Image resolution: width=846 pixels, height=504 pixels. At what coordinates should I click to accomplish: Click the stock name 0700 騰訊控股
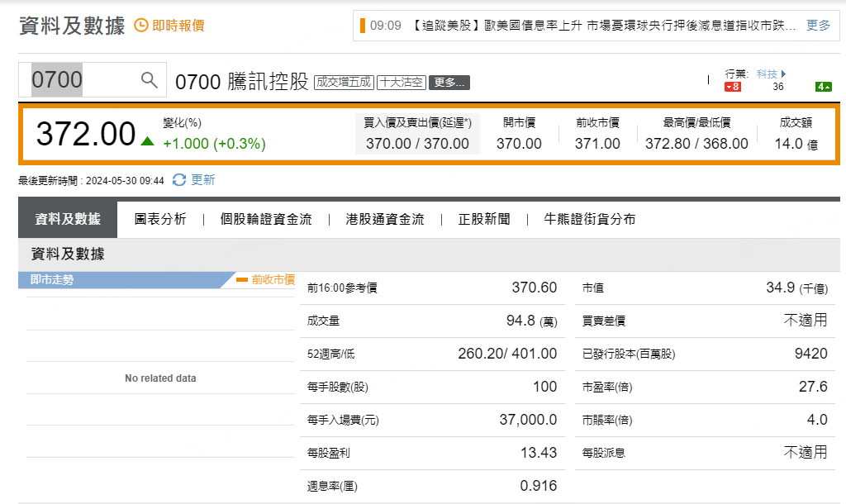[242, 82]
